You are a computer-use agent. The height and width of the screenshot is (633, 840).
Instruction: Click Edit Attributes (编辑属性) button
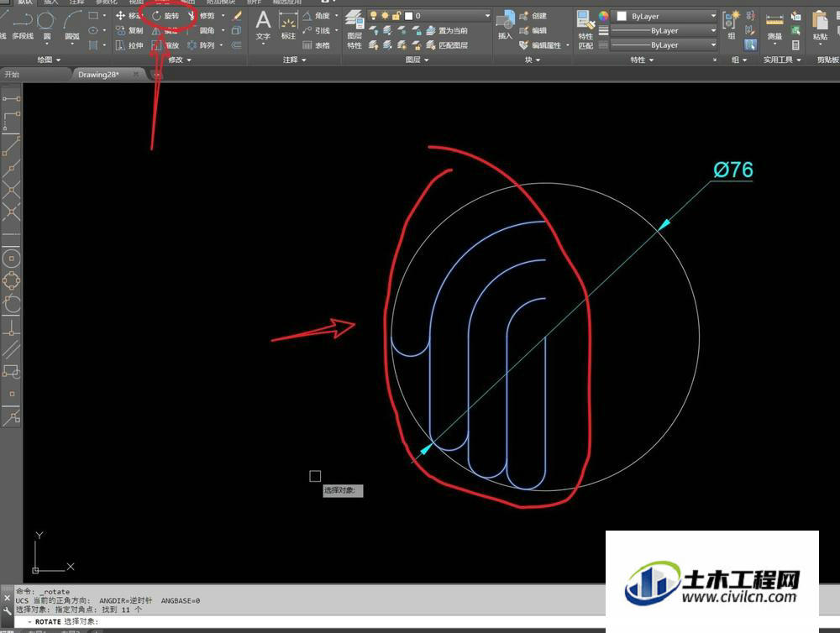click(x=540, y=45)
